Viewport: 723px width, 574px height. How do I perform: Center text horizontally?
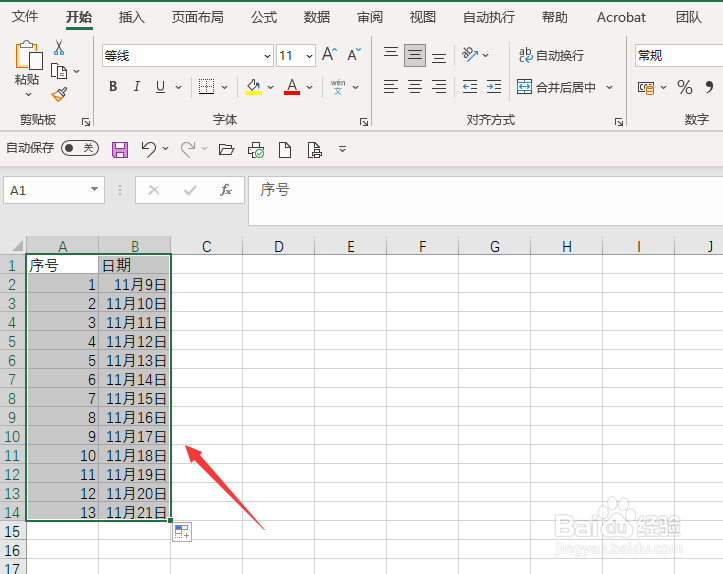415,87
